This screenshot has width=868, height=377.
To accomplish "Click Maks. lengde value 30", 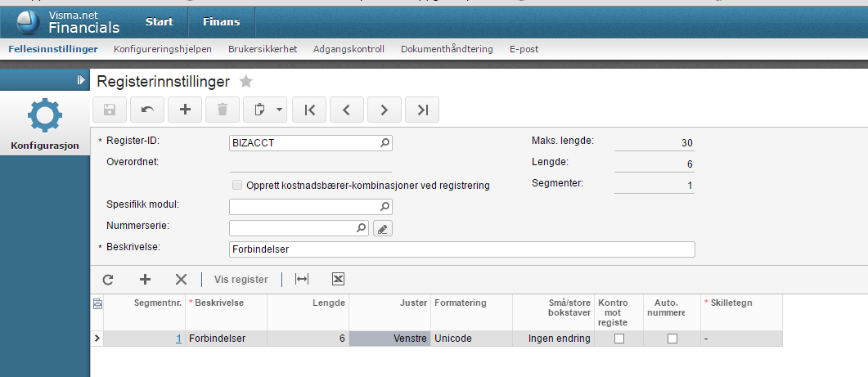I will pyautogui.click(x=654, y=143).
